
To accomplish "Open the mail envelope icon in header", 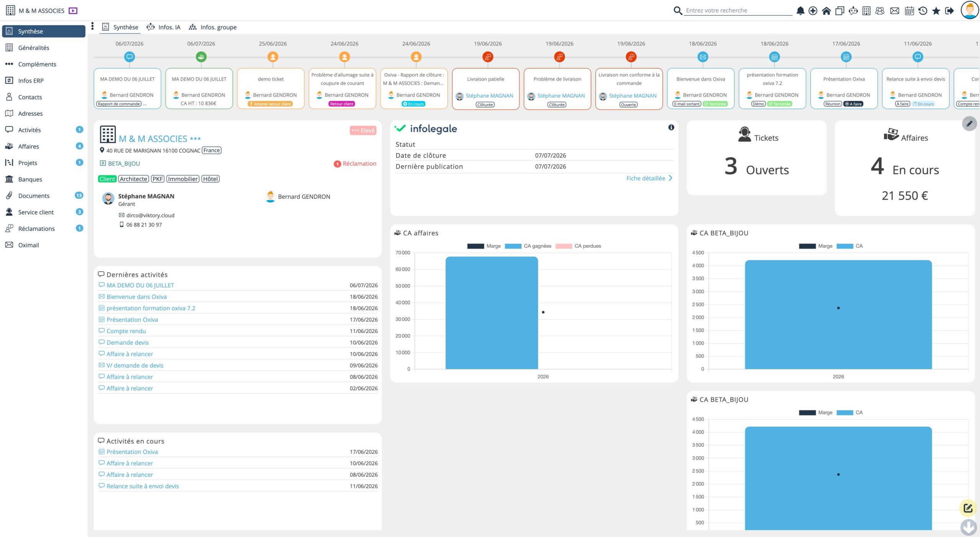I will tap(894, 11).
